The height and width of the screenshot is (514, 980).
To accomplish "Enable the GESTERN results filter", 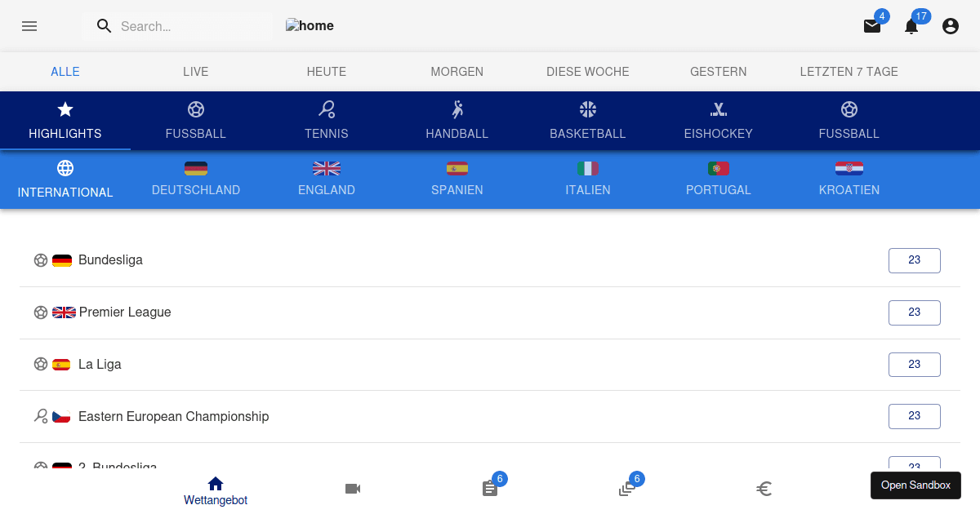I will 719,72.
